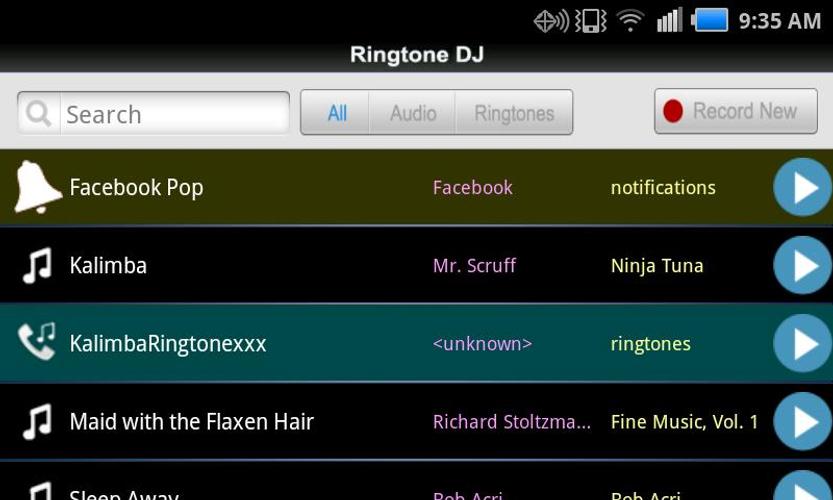Tap the vibrate mode status icon
This screenshot has height=500, width=833.
590,22
